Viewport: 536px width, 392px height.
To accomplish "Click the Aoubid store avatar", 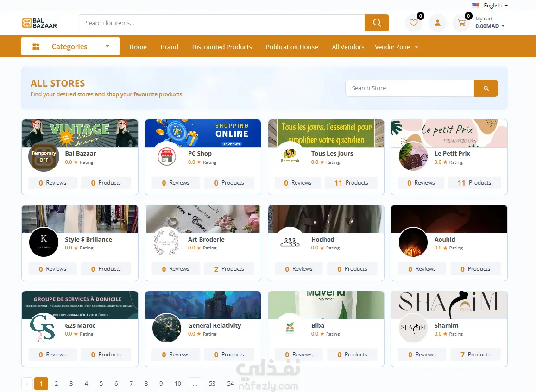I will [413, 242].
